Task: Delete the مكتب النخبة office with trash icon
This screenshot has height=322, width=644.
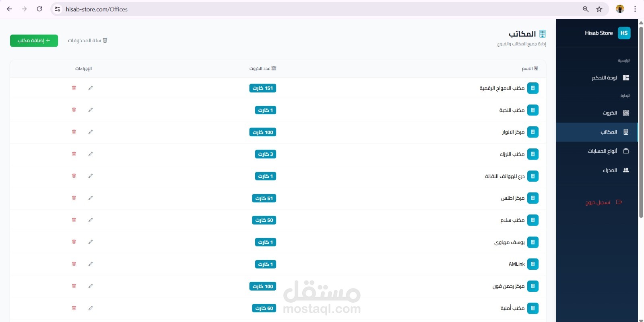Action: [x=74, y=110]
